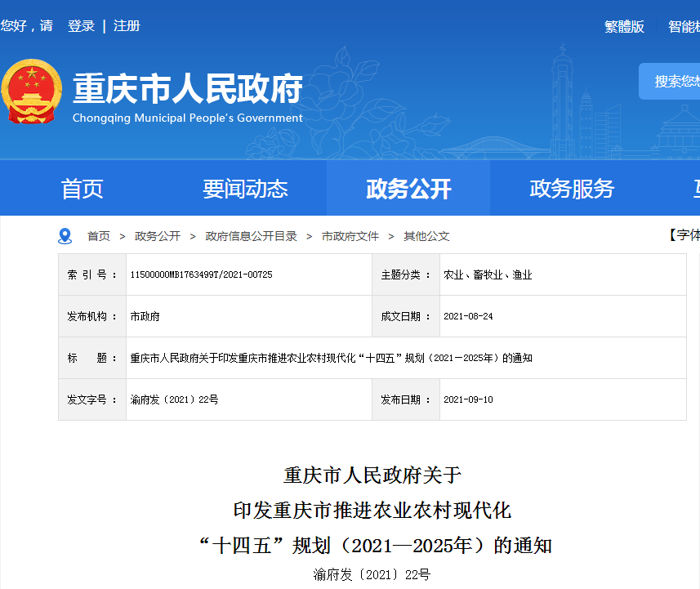
Task: Click the 注册 register link
Action: point(127,25)
